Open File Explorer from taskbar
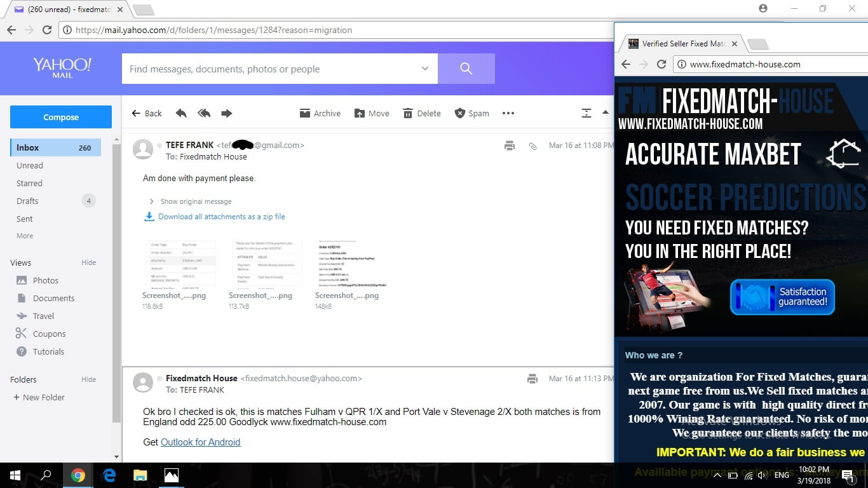This screenshot has height=488, width=868. [x=140, y=475]
